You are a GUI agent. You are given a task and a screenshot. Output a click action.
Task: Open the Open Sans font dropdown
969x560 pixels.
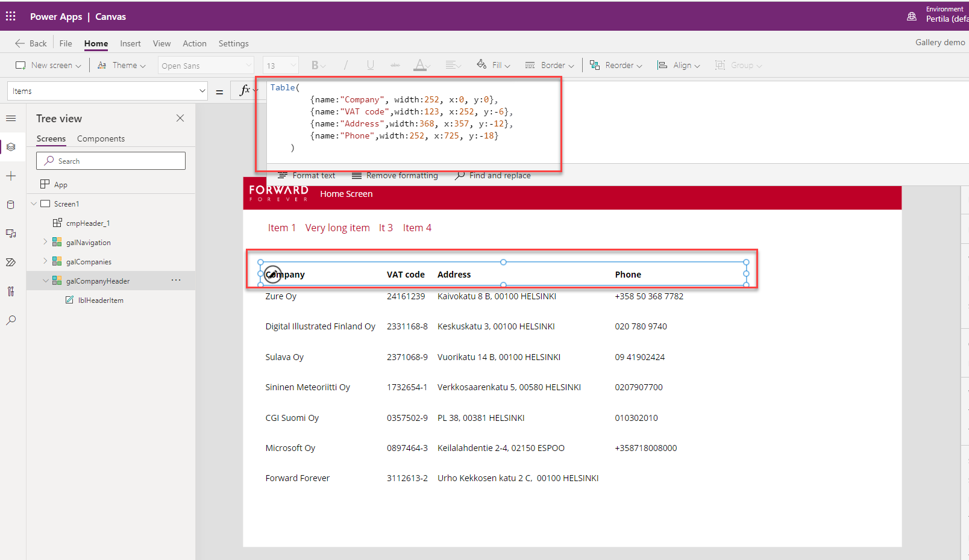[206, 66]
